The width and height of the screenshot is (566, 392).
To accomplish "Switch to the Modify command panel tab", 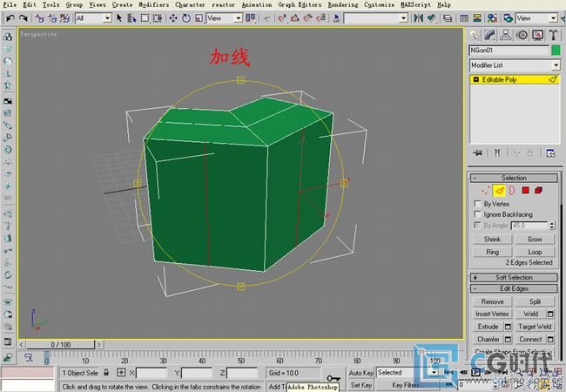I will 490,35.
